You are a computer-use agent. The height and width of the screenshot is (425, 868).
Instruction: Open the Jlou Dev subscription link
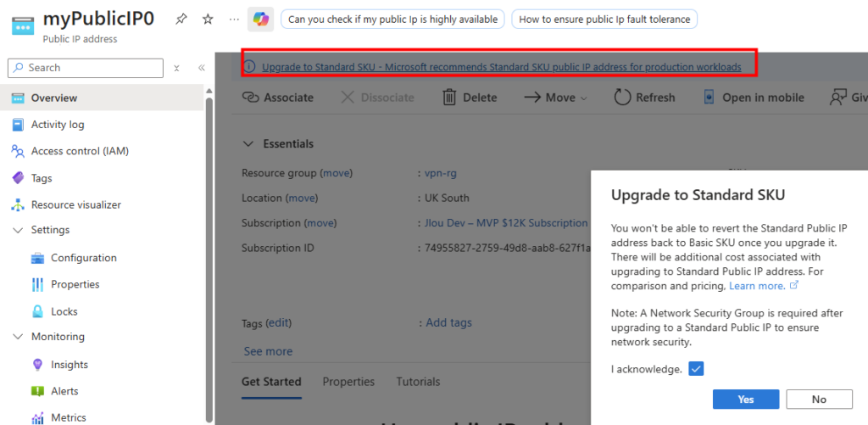tap(506, 223)
